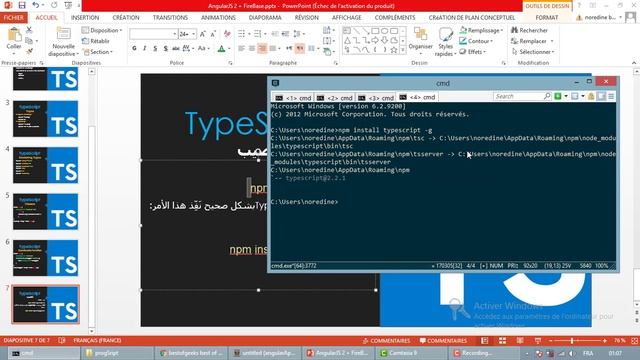Increase font size with the larger A icon
This screenshot has height=360, width=640.
coord(203,34)
